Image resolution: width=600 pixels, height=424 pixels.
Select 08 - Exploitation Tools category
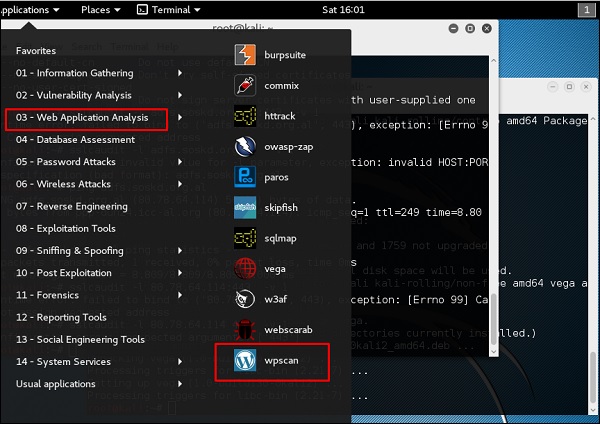tap(65, 228)
